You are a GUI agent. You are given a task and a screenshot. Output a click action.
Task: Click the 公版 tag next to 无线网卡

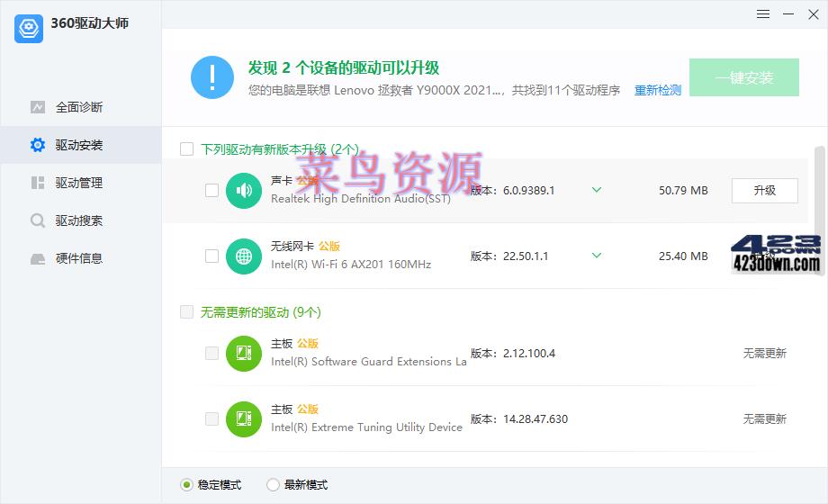click(x=329, y=247)
